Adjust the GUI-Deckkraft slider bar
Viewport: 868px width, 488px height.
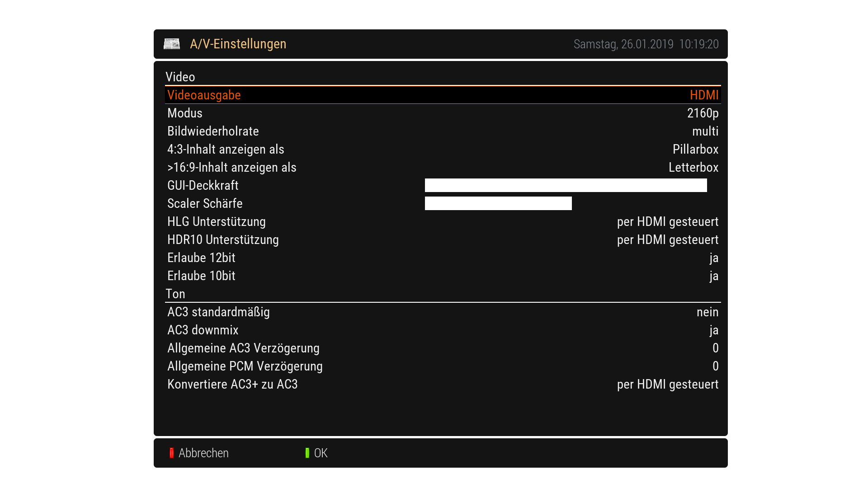point(566,185)
